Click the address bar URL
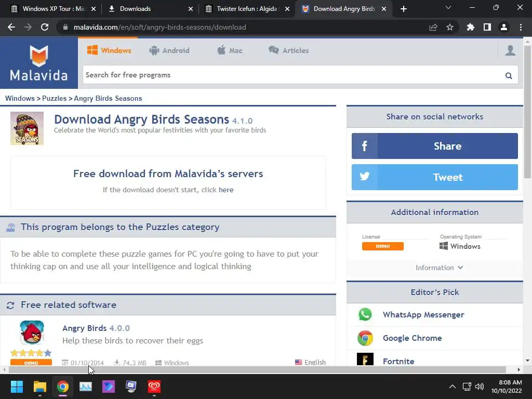The width and height of the screenshot is (532, 399). pyautogui.click(x=160, y=27)
